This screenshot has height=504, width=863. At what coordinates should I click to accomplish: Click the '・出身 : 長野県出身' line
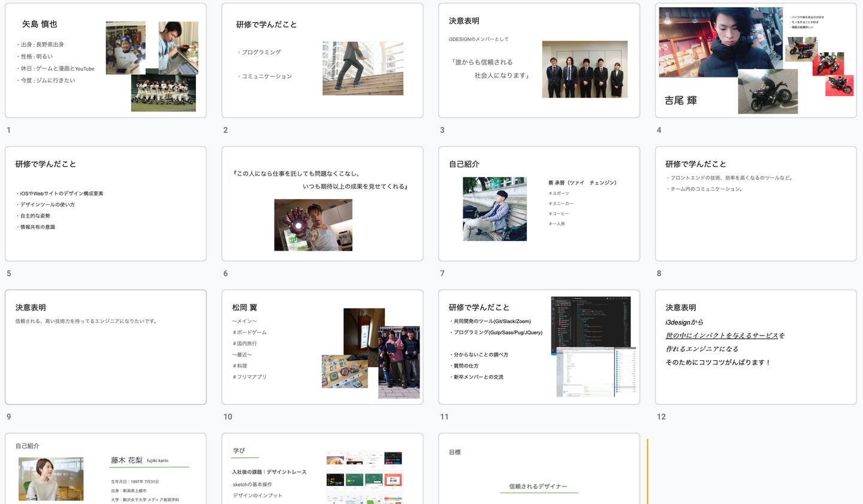[x=40, y=44]
